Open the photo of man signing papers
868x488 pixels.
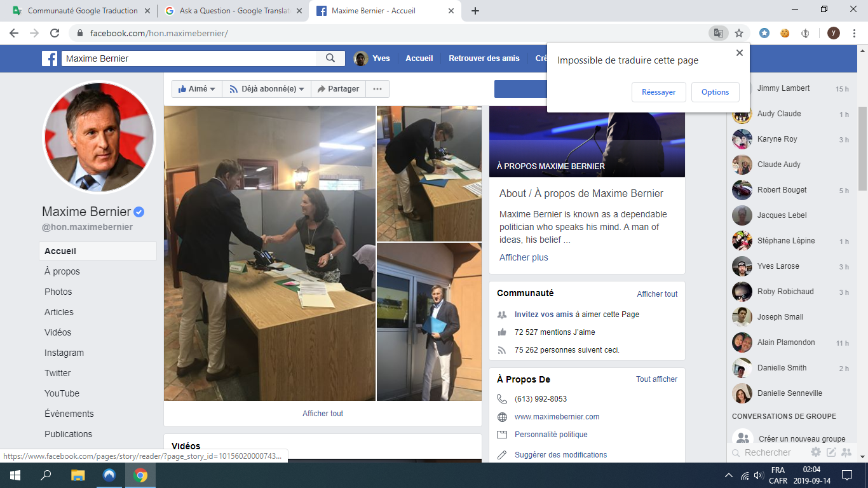pyautogui.click(x=430, y=173)
